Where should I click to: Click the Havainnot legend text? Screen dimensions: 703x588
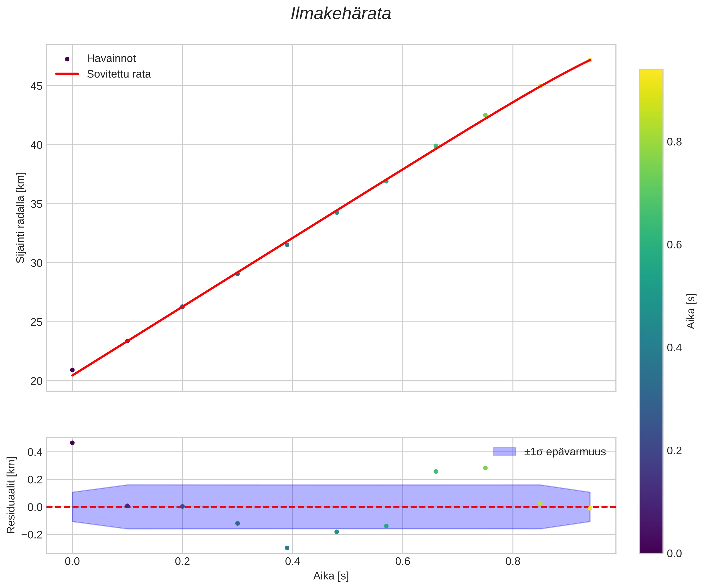pyautogui.click(x=111, y=59)
